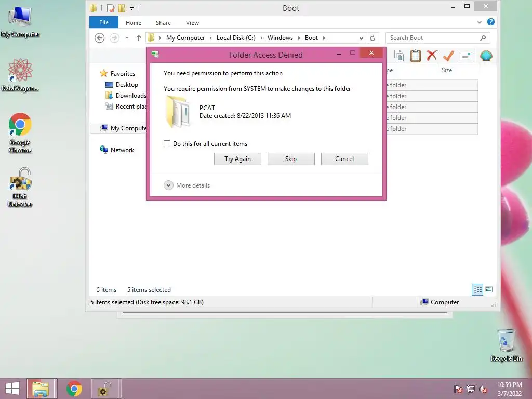This screenshot has width=532, height=399.
Task: Open My Computer desktop icon
Action: coord(20,22)
